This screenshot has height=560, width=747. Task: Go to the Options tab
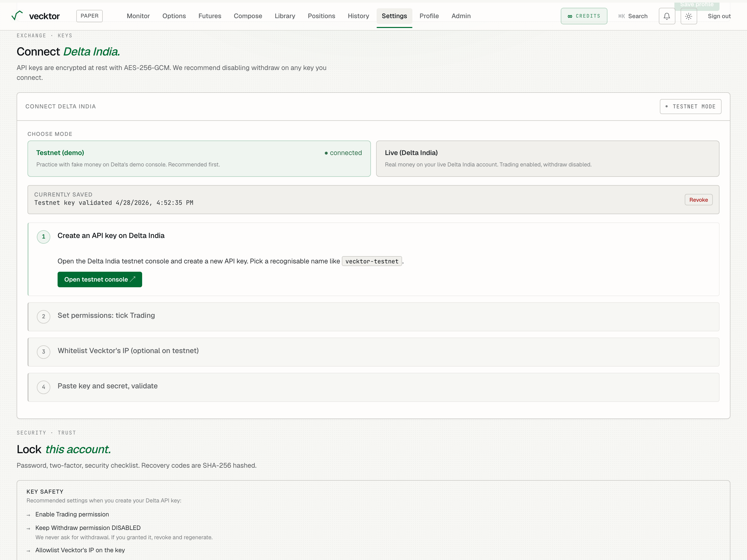point(174,16)
